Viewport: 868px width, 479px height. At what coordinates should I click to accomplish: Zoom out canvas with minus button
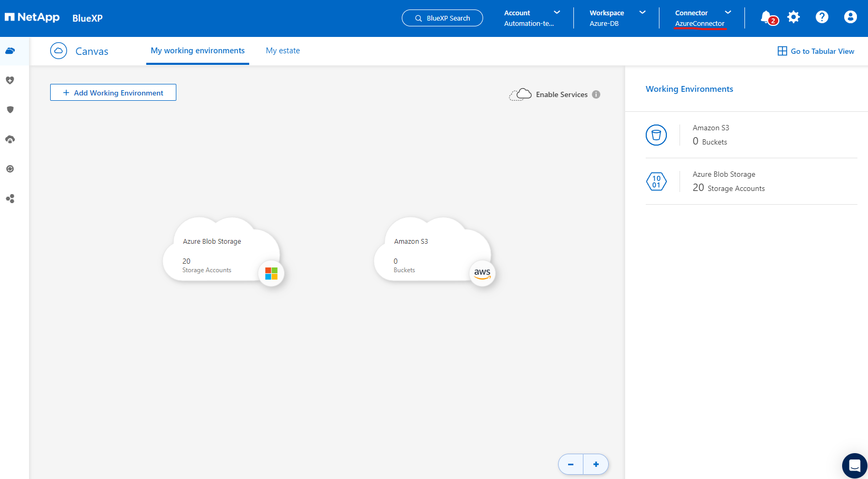(571, 464)
